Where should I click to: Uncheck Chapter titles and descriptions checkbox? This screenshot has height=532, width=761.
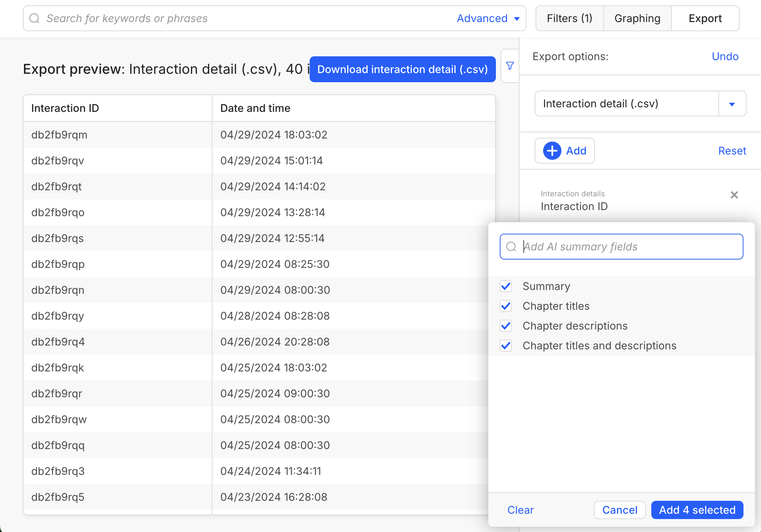point(506,346)
